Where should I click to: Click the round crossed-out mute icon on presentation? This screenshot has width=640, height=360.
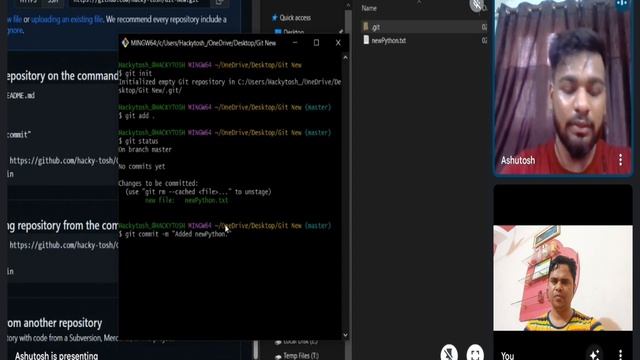(x=449, y=353)
